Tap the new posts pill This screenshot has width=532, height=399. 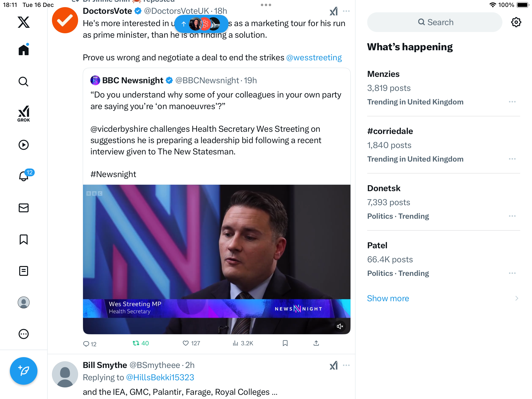tap(201, 24)
